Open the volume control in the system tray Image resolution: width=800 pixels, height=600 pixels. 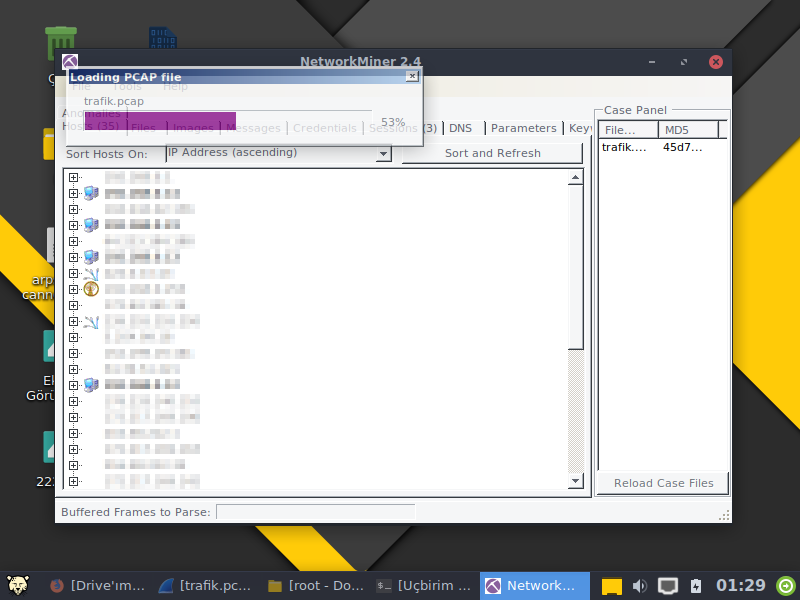click(639, 586)
